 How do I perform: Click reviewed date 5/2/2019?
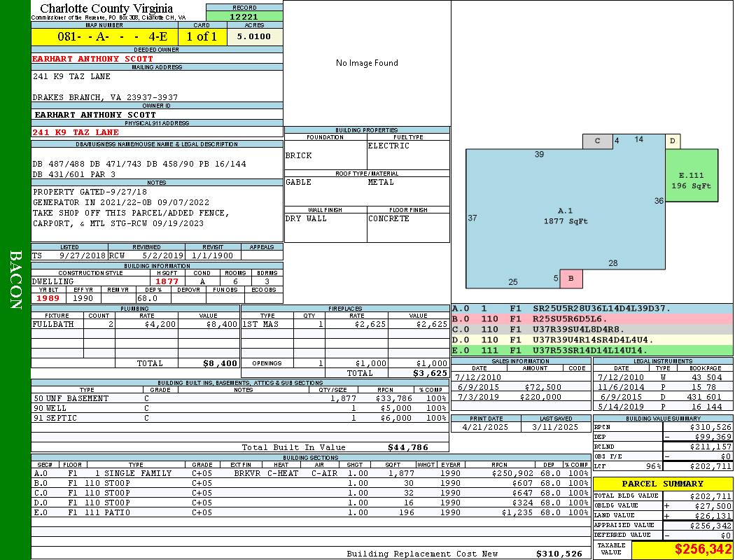coord(162,256)
